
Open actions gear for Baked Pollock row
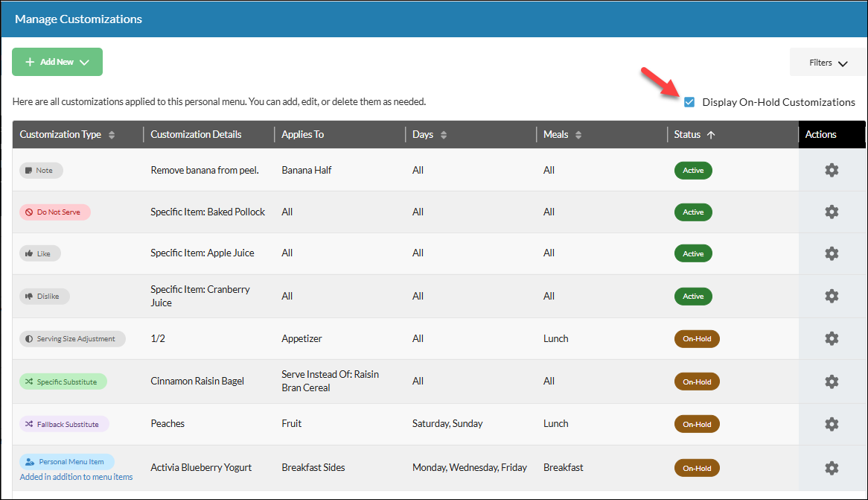(x=832, y=212)
